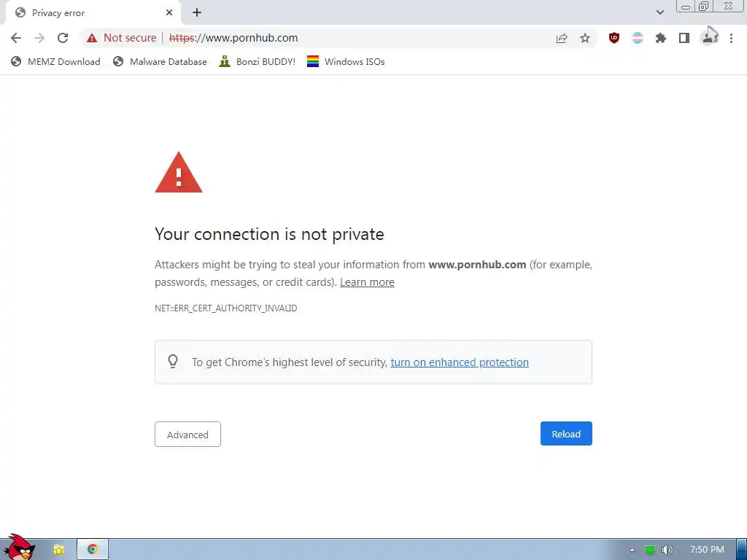Viewport: 747px width, 560px height.
Task: Open the Angry Birds start button
Action: (20, 548)
